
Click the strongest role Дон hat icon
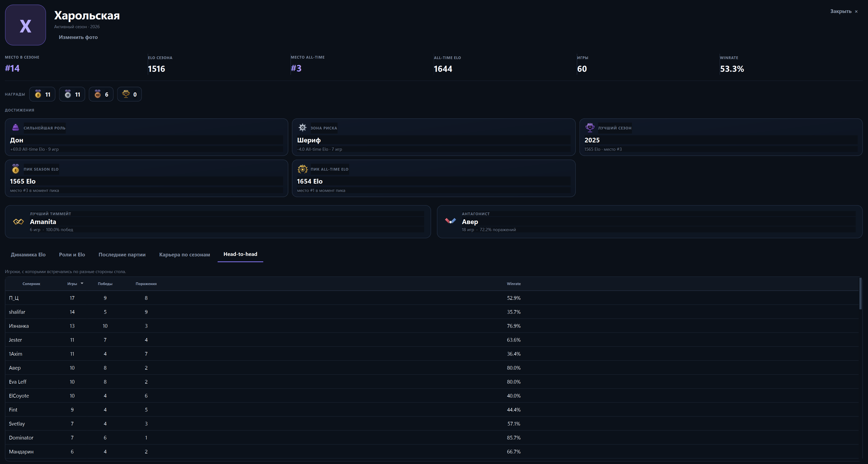point(15,127)
